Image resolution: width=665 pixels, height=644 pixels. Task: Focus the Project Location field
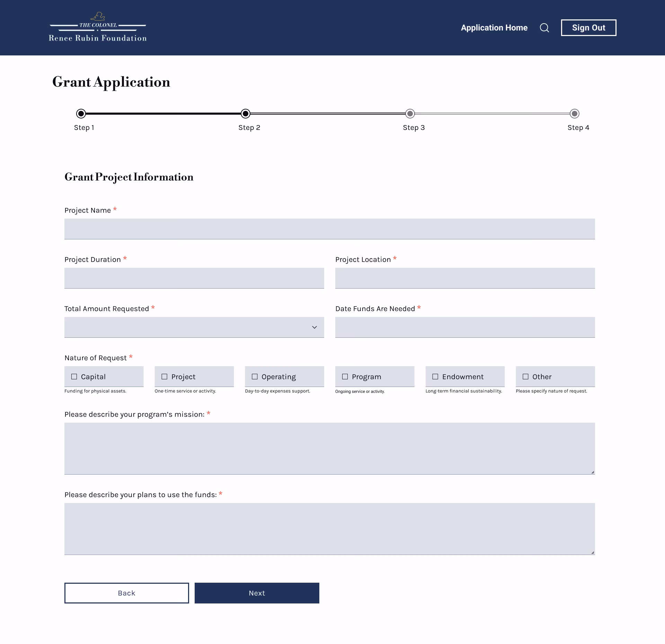tap(465, 278)
